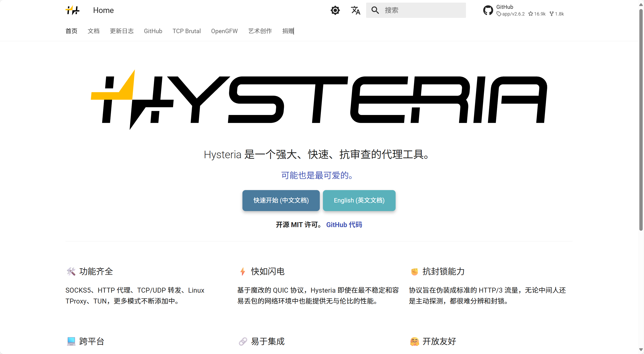Click the 1.8k forks count
This screenshot has height=354, width=644.
click(x=557, y=14)
